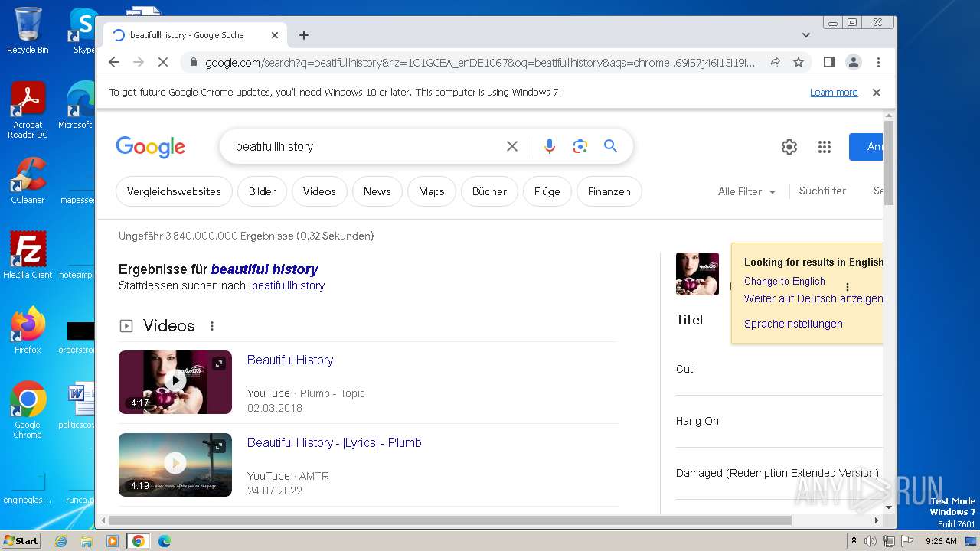Screen dimensions: 980x551
Task: Switch to Bilder results
Action: (x=262, y=191)
